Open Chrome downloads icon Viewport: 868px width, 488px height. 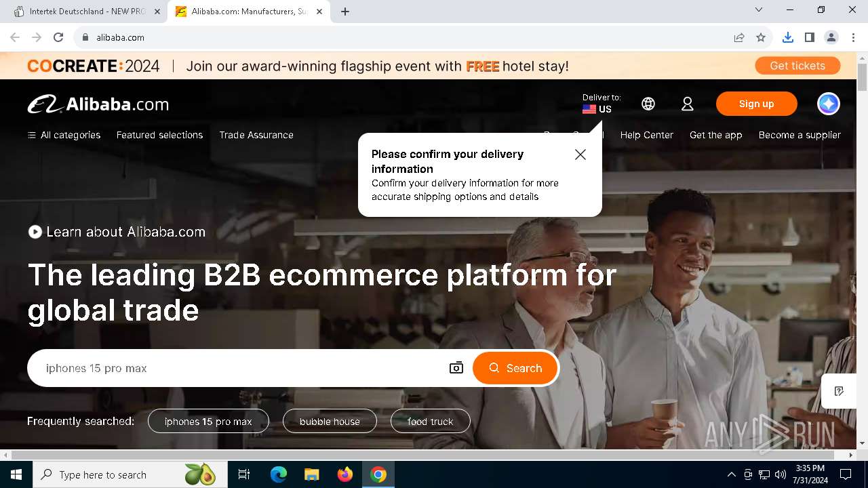(x=787, y=37)
